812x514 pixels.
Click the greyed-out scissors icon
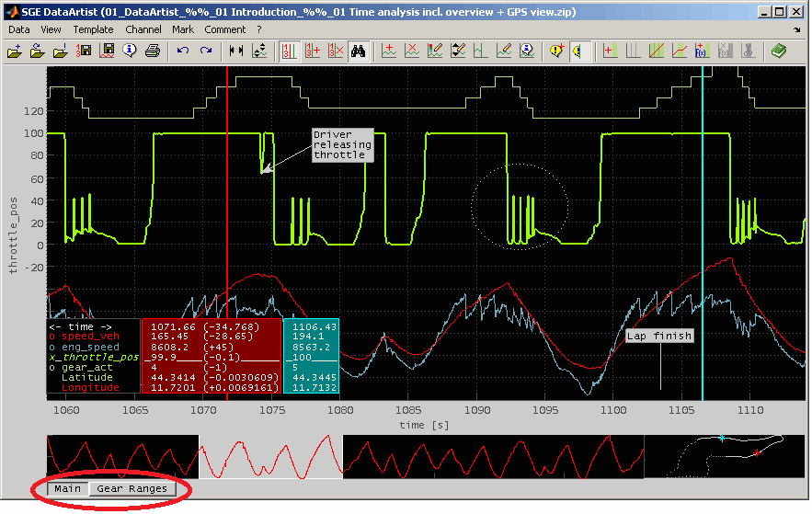[748, 51]
